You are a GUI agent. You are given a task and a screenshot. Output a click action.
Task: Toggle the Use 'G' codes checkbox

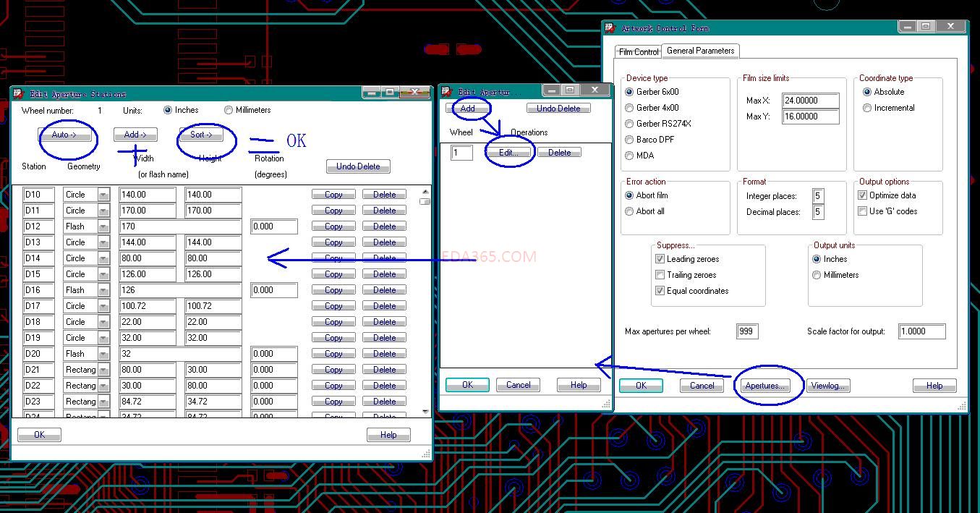(862, 211)
